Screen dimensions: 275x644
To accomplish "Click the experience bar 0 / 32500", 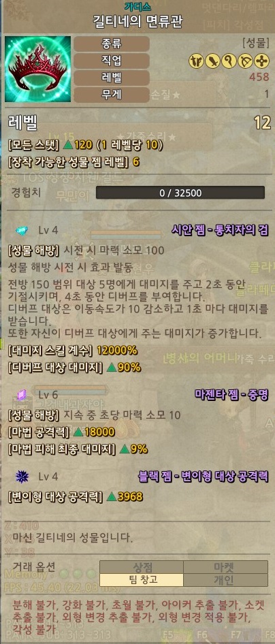I will 180,193.
